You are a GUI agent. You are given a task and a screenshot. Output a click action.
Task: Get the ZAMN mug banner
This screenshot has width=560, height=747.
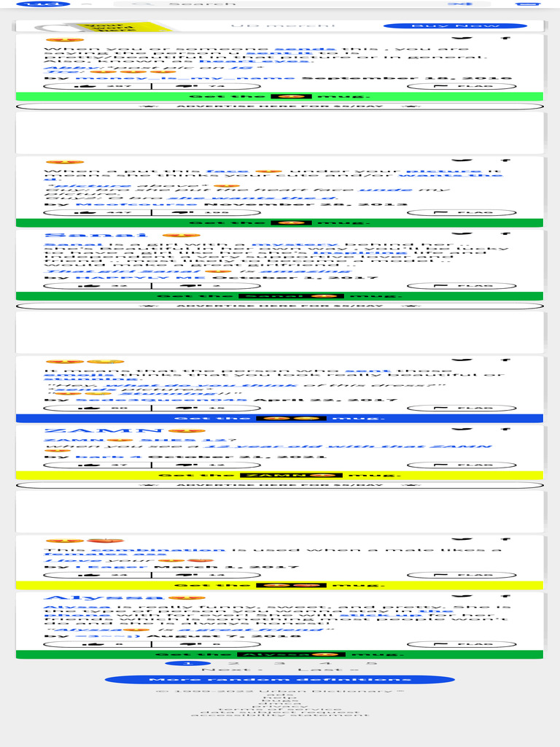tap(279, 475)
